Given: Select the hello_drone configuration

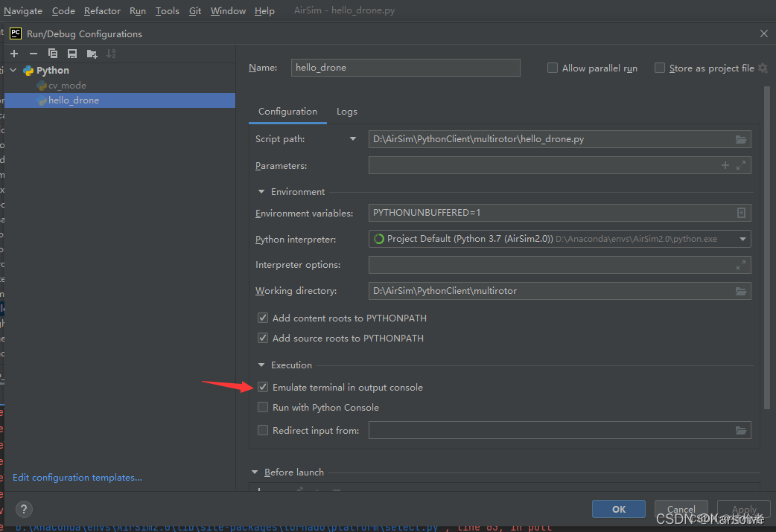Looking at the screenshot, I should tap(120, 100).
